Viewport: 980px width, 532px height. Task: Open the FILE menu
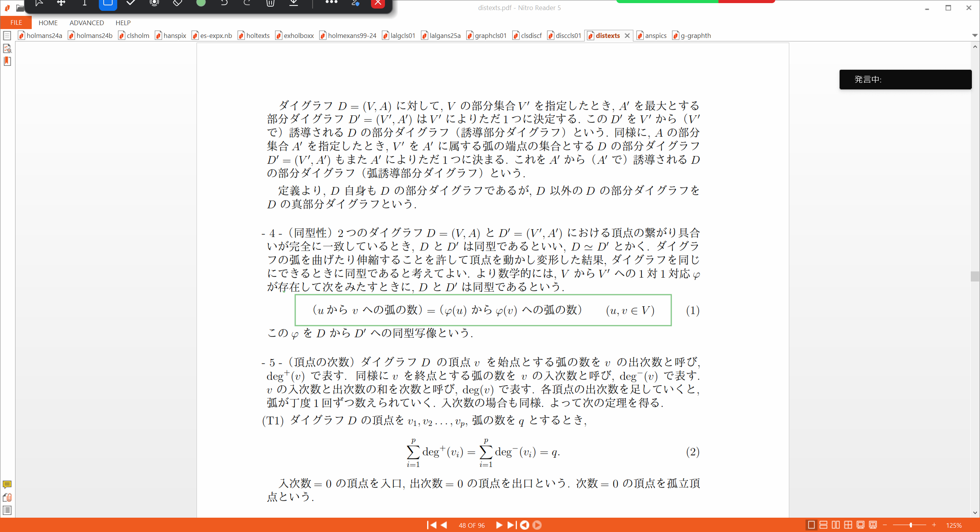[16, 22]
